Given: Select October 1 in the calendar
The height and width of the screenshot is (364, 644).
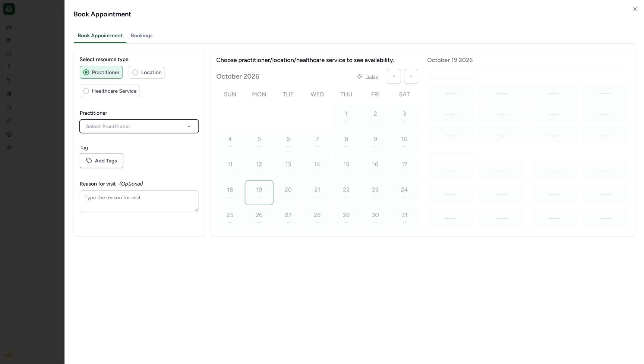Looking at the screenshot, I should tap(346, 117).
